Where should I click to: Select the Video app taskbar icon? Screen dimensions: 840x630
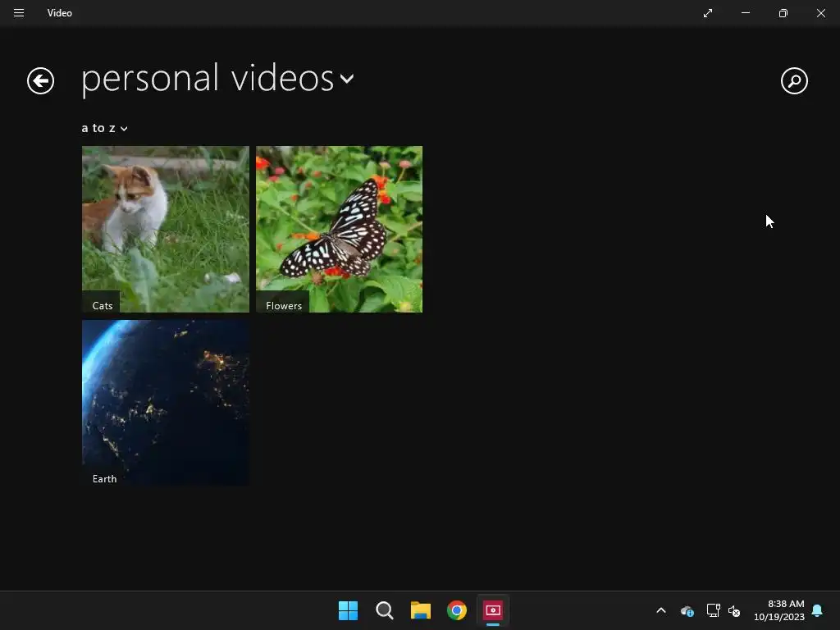click(x=493, y=610)
